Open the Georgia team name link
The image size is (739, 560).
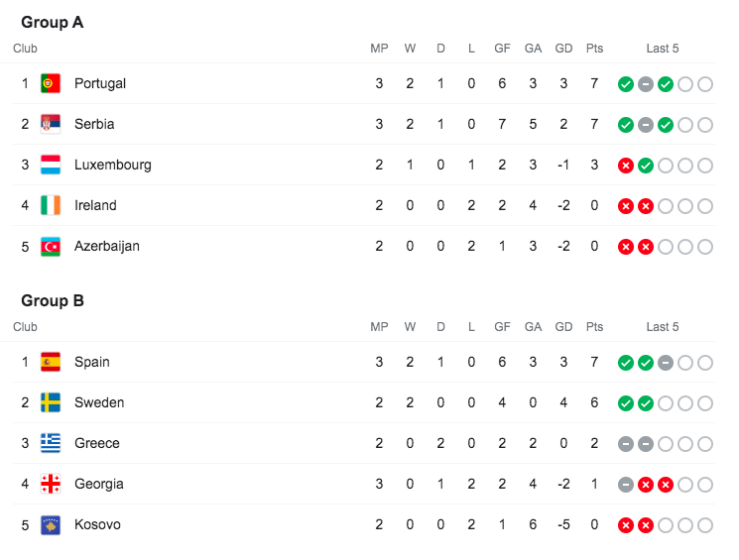click(x=99, y=484)
